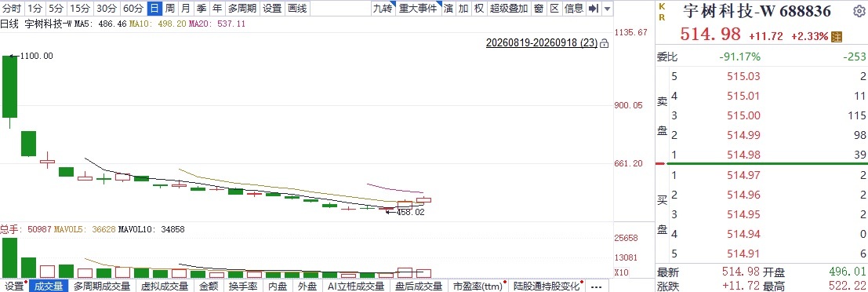Viewport: 868px width, 292px height.
Task: Click the 加 toolbar icon
Action: [x=463, y=9]
